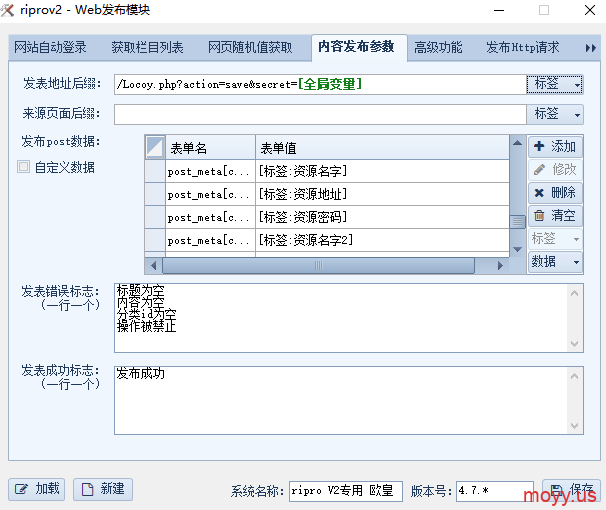Click the 加载 button
The image size is (606, 510).
(x=37, y=489)
